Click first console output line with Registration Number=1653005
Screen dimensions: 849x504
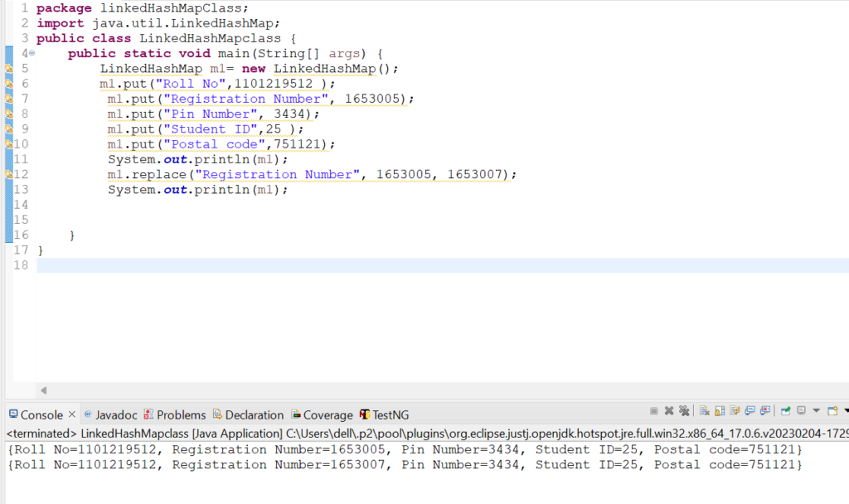tap(405, 449)
